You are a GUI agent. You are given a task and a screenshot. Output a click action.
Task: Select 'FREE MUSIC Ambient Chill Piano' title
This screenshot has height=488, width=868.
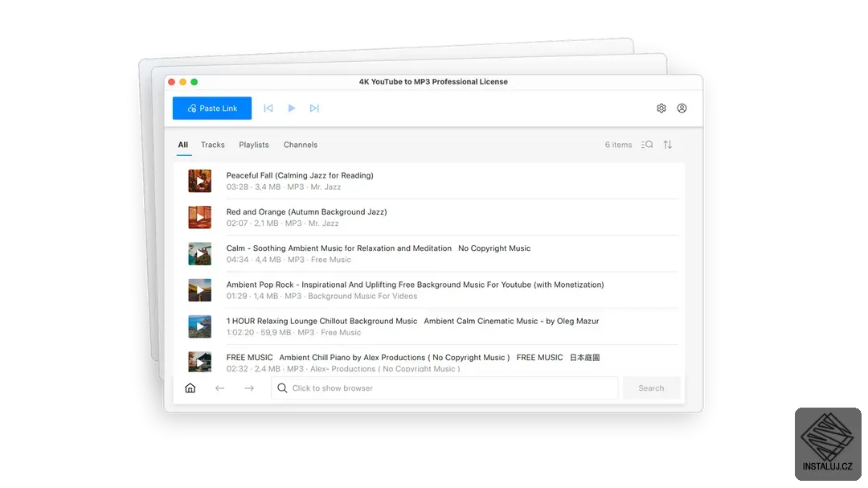pyautogui.click(x=413, y=357)
